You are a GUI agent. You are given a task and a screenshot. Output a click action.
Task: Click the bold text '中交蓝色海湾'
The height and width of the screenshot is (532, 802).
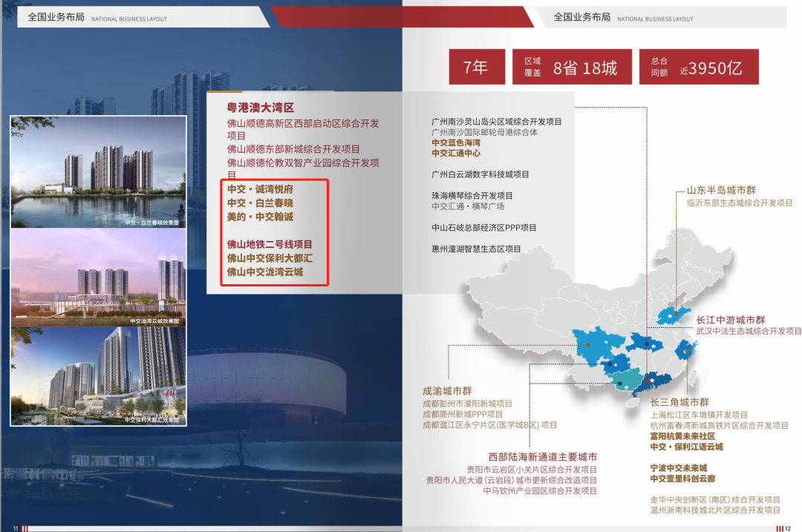[x=456, y=142]
